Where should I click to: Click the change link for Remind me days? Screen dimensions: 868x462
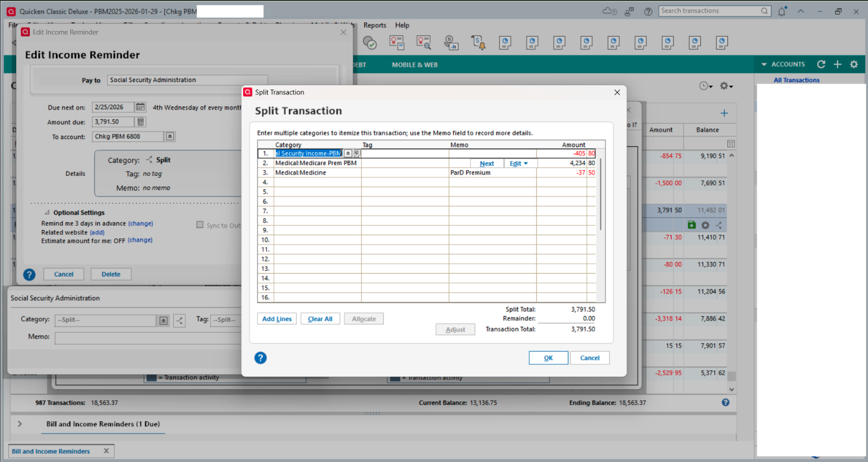point(141,223)
